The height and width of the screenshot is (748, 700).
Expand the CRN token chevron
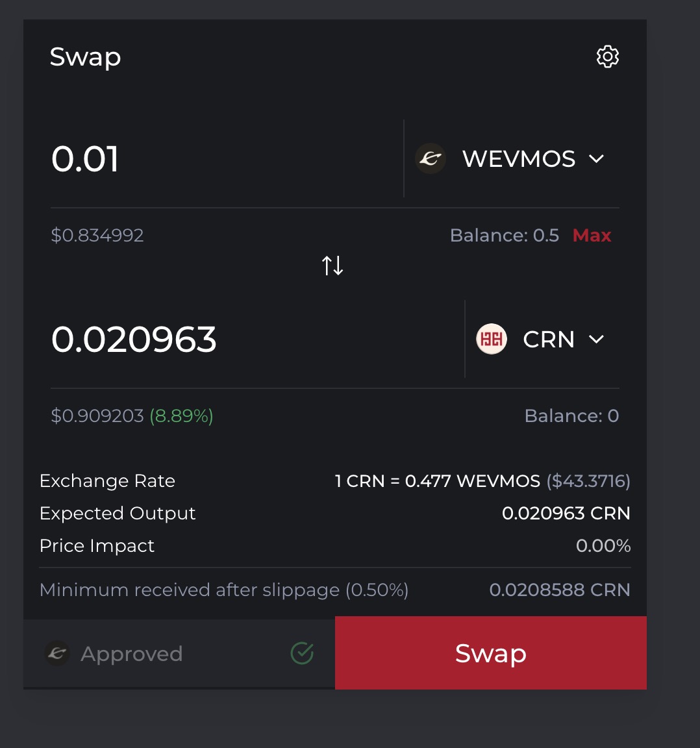(x=596, y=339)
